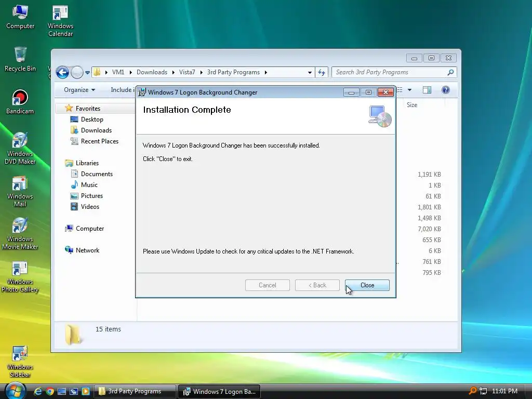Open Pictures library

[x=91, y=196]
